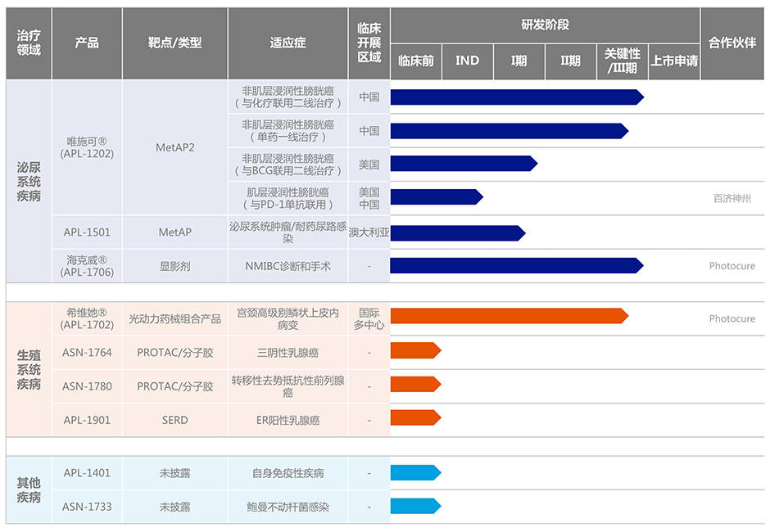Select the '临床前' stage header
Image resolution: width=770 pixels, height=532 pixels.
416,61
